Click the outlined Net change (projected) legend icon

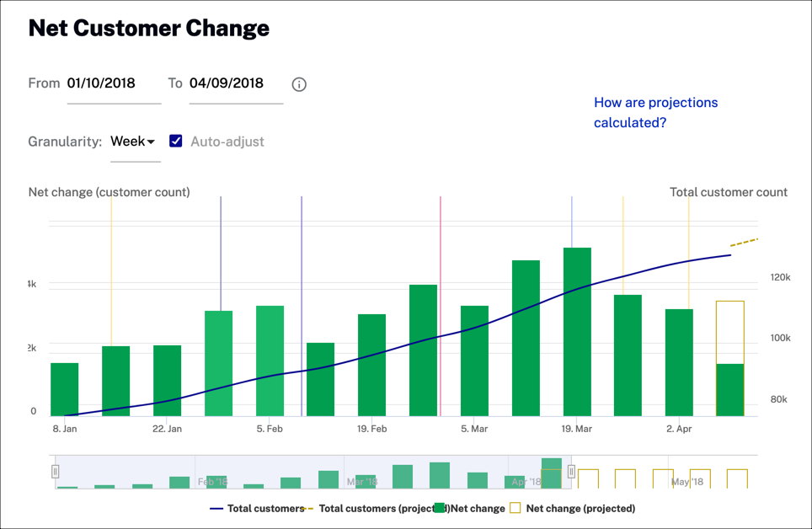click(x=515, y=508)
